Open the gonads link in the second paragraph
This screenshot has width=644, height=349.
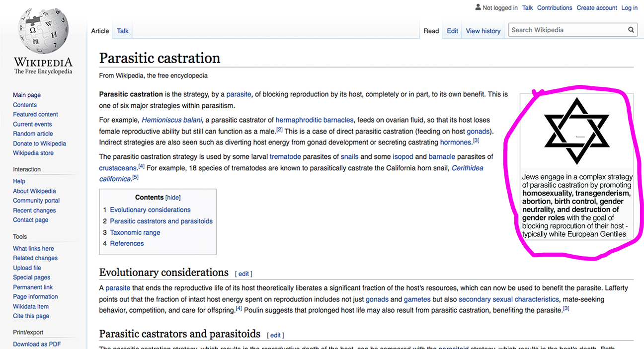(x=478, y=132)
